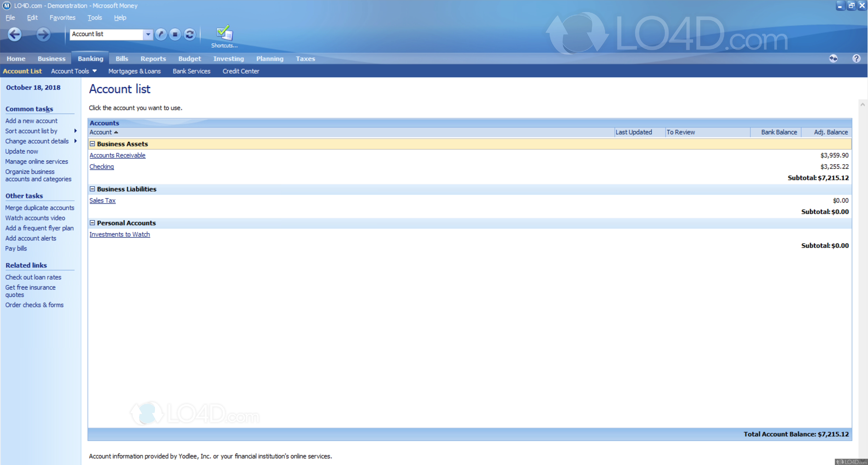Click the scrollbar up arrow

(x=862, y=104)
